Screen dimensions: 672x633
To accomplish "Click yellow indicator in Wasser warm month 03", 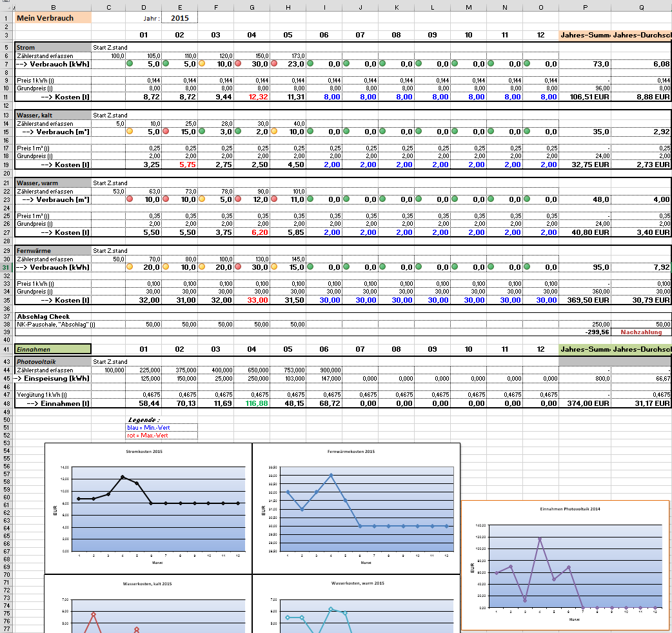I will pos(202,199).
